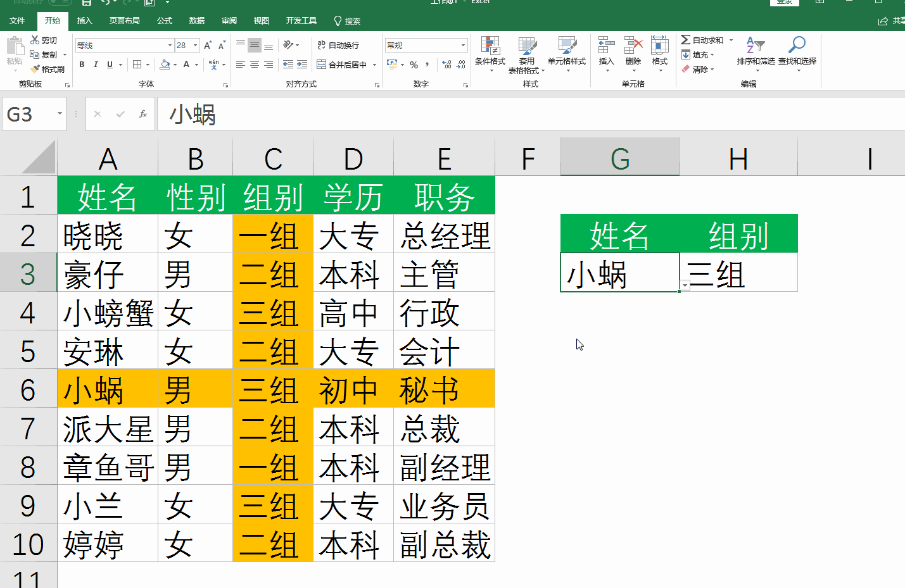905x588 pixels.
Task: Expand the AutoSum dropdown arrow
Action: [x=731, y=40]
